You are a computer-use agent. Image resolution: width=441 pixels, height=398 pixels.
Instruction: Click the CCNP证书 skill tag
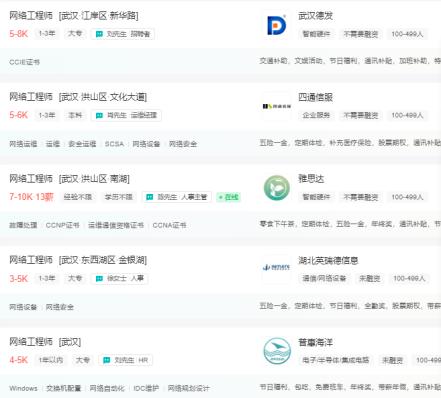click(62, 225)
